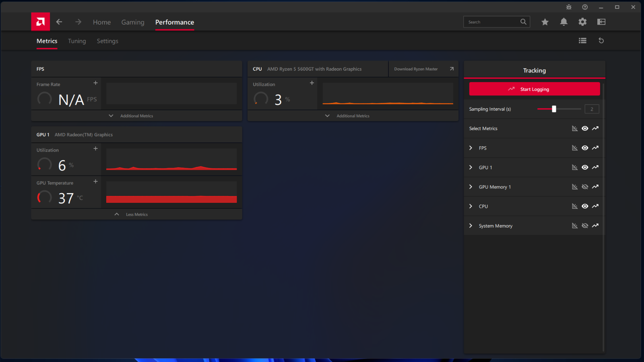Collapse GPU 1 with Less Metrics
Viewport: 644px width, 362px height.
pyautogui.click(x=136, y=214)
